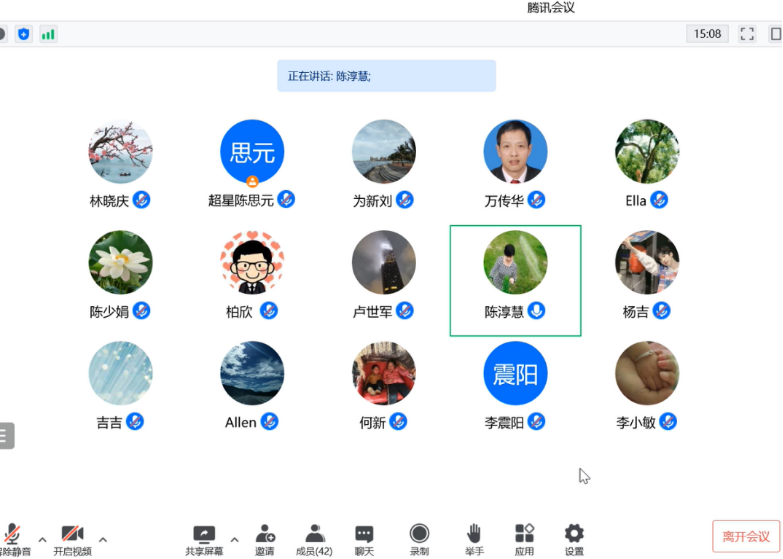Screen dimensions: 783x559
Task: Raise hand using the 举手 icon
Action: click(x=474, y=540)
